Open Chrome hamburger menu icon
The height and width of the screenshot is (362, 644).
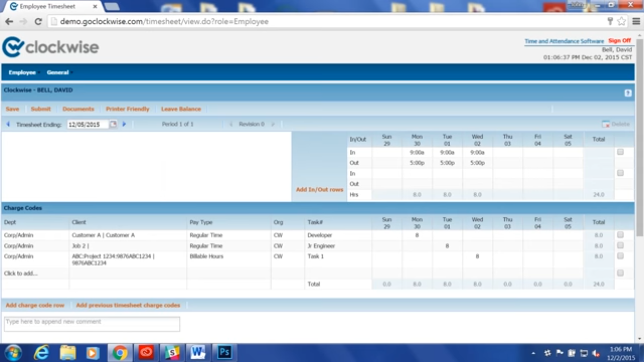pos(636,21)
